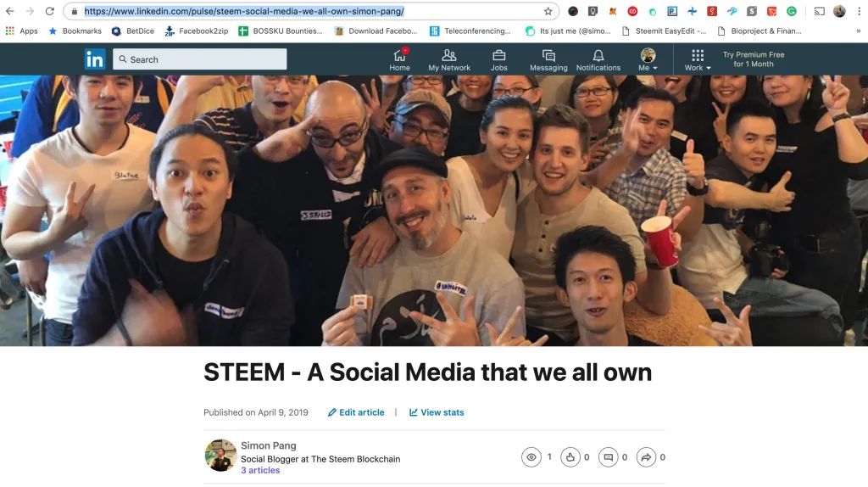This screenshot has height=487, width=868.
Task: Click the 'Published on April 9, 2019' text
Action: coord(256,412)
